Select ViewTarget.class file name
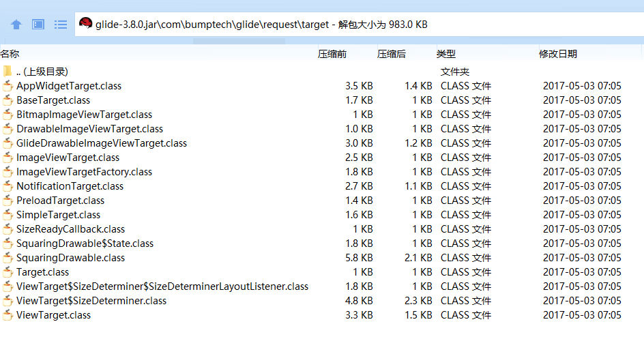The image size is (644, 339). 53,315
